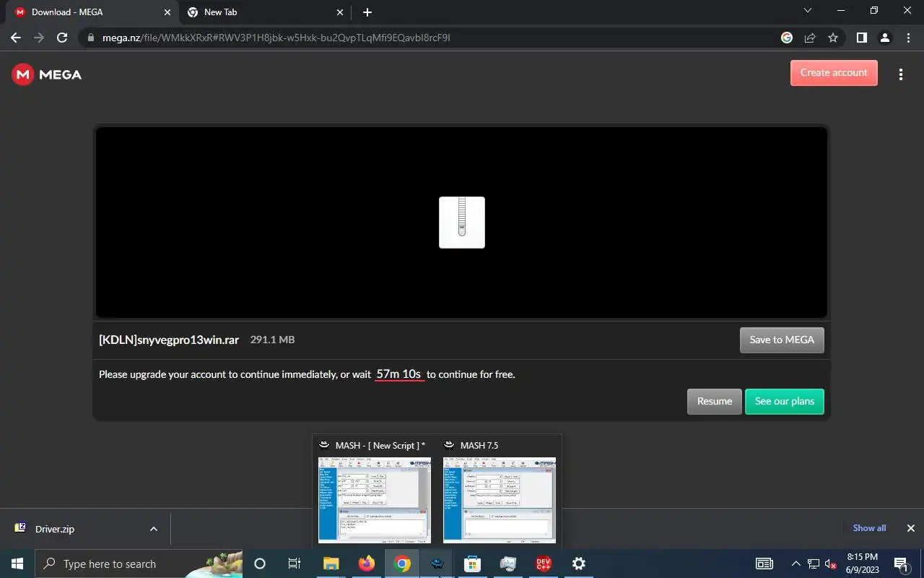Open network tray icon
This screenshot has width=924, height=578.
click(x=814, y=564)
